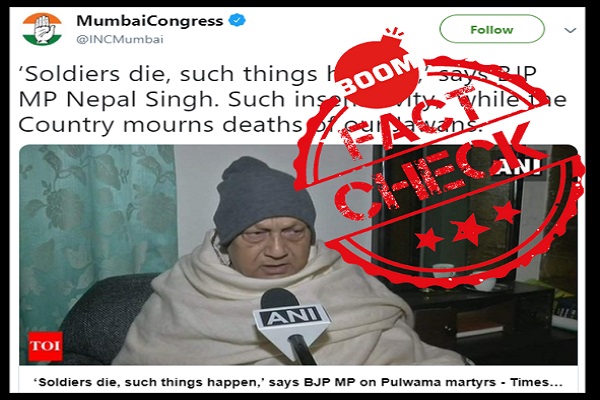Open the @INCMumbai handle
The image size is (600, 400).
pyautogui.click(x=120, y=39)
